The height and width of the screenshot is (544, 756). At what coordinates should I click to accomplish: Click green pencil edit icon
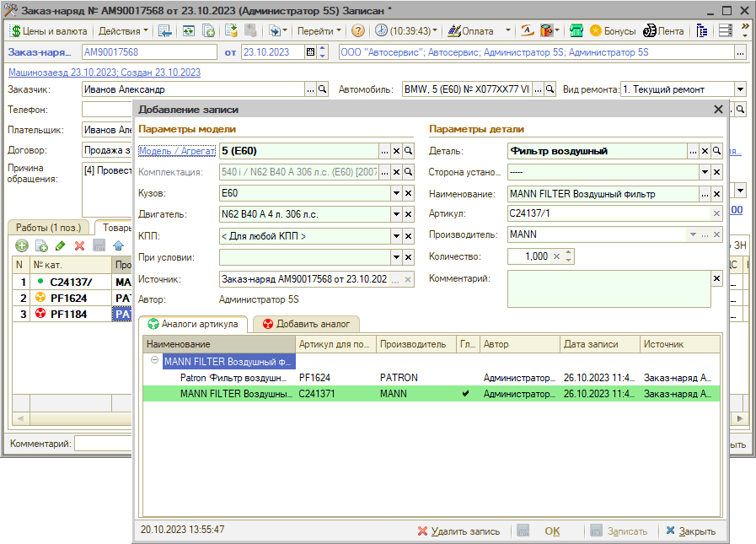click(61, 245)
